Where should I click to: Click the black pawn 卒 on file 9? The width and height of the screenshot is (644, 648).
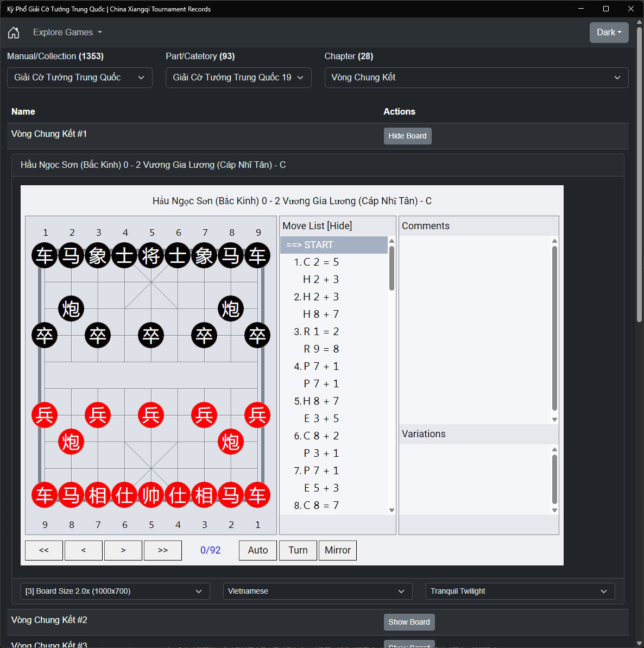257,335
